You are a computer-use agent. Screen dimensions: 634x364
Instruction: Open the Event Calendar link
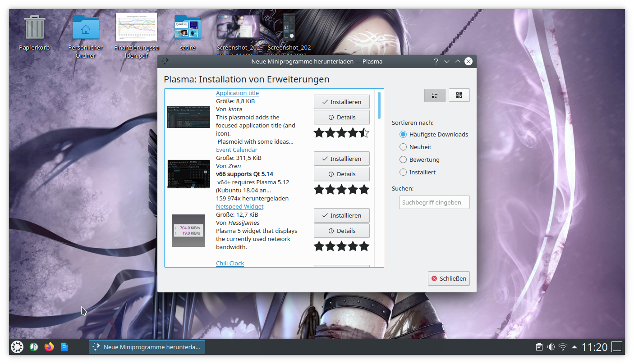[x=237, y=150]
